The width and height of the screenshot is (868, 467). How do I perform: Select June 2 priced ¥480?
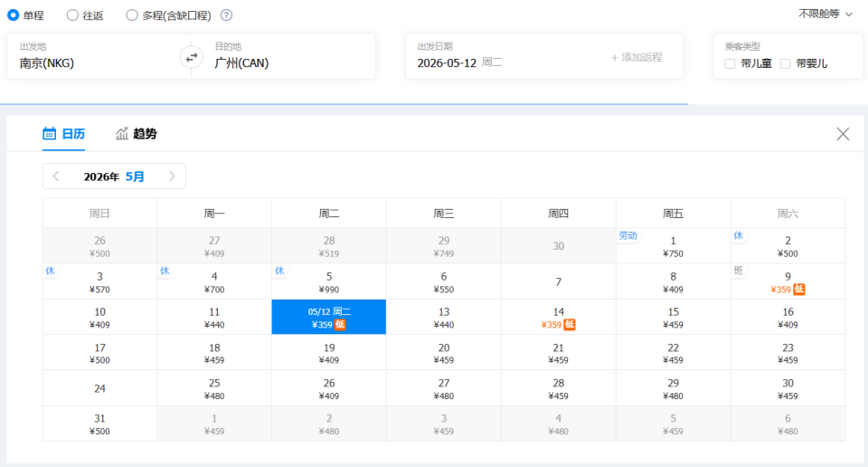click(329, 424)
